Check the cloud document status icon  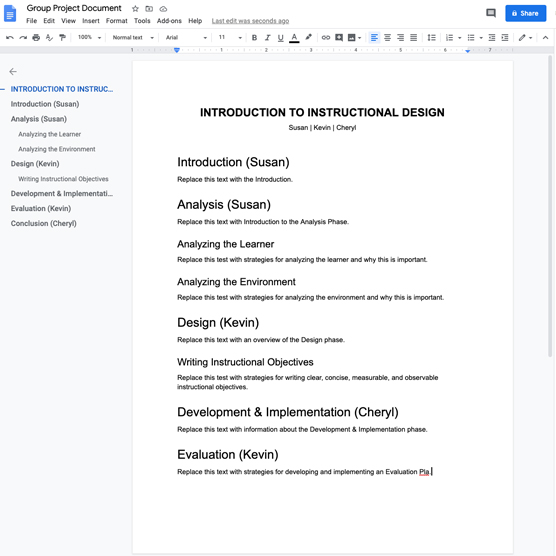pyautogui.click(x=163, y=9)
